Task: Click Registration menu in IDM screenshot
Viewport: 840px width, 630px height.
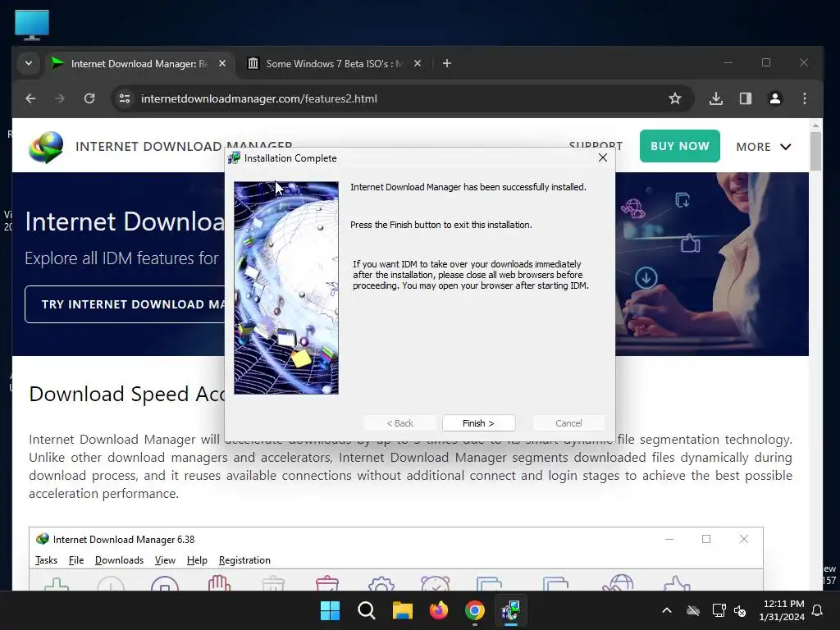Action: click(244, 559)
